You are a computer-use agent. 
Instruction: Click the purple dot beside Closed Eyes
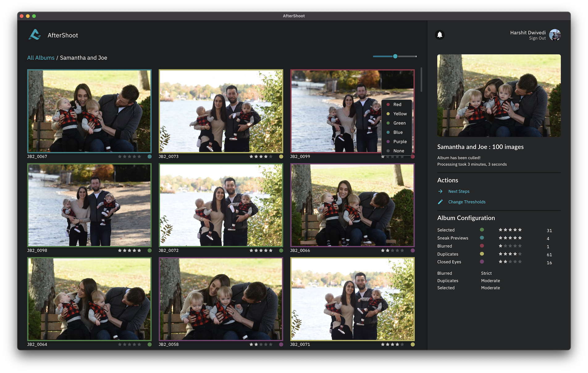(482, 262)
